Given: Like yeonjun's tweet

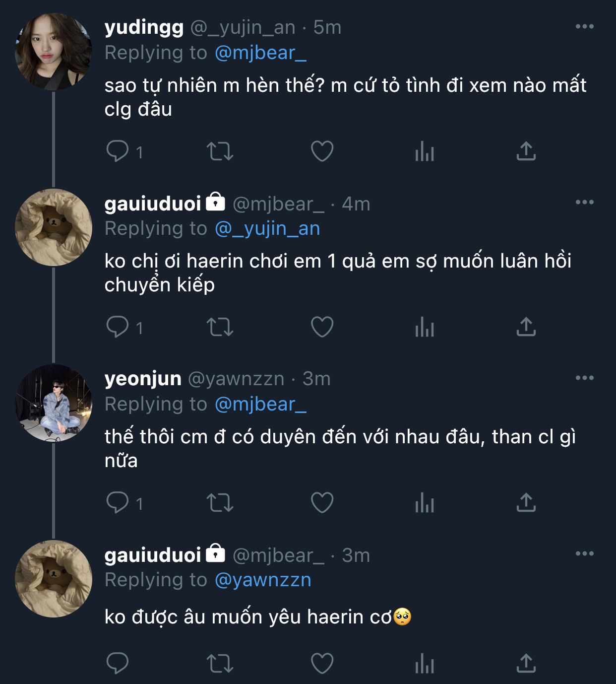Looking at the screenshot, I should pos(322,503).
